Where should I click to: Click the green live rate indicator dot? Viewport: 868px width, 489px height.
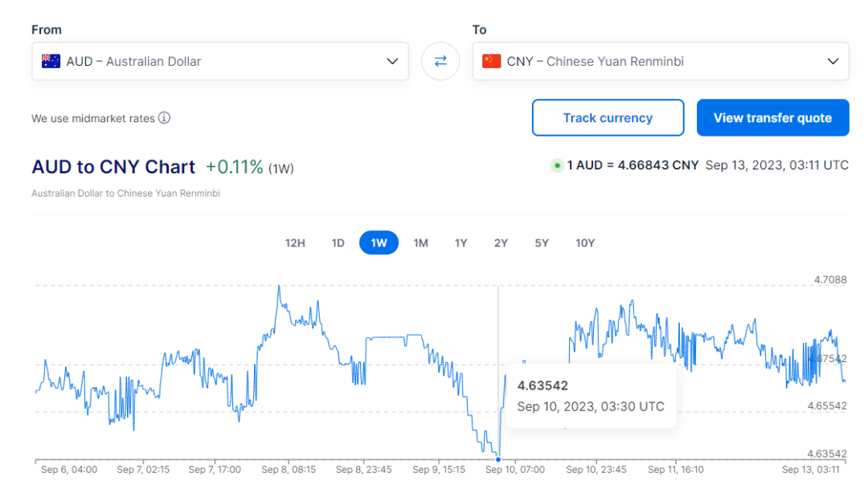556,165
